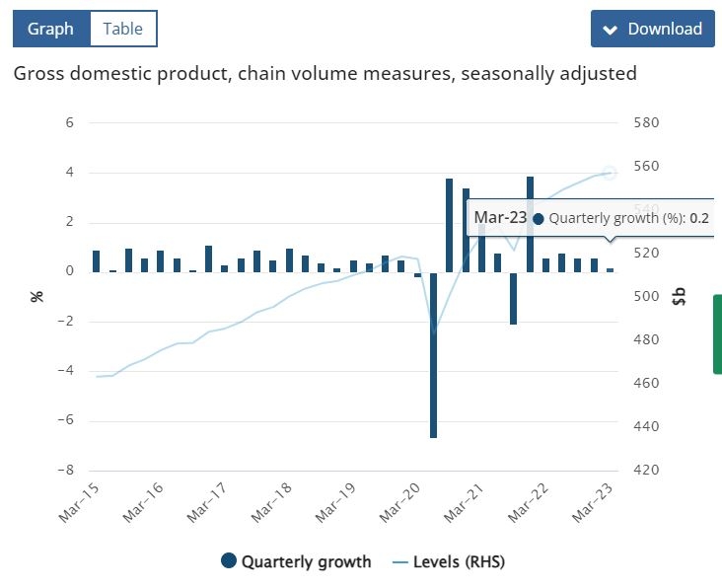Click the large negative bar near Mar-20
This screenshot has width=722, height=588.
(433, 355)
